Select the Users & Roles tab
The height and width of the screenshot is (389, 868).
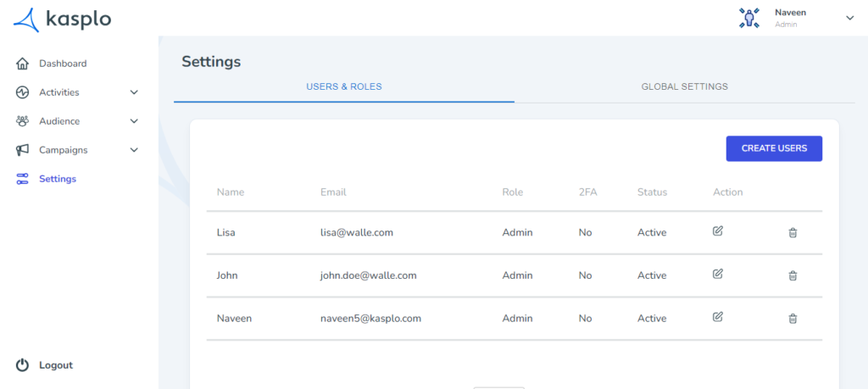tap(344, 87)
